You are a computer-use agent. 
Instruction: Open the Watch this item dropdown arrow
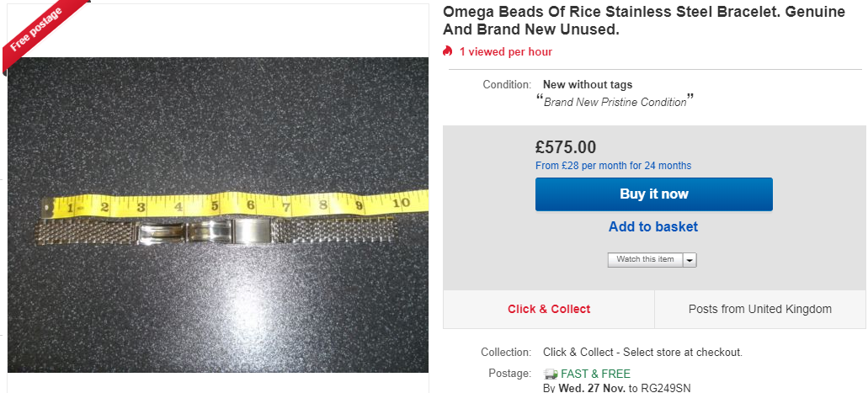690,260
